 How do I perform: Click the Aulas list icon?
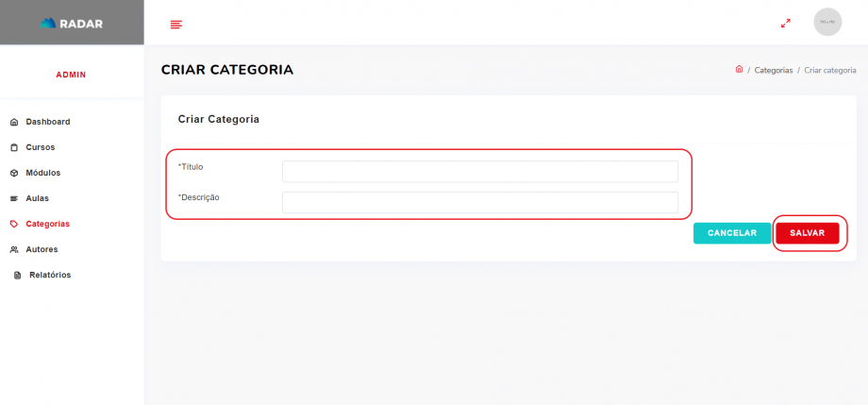click(x=14, y=198)
